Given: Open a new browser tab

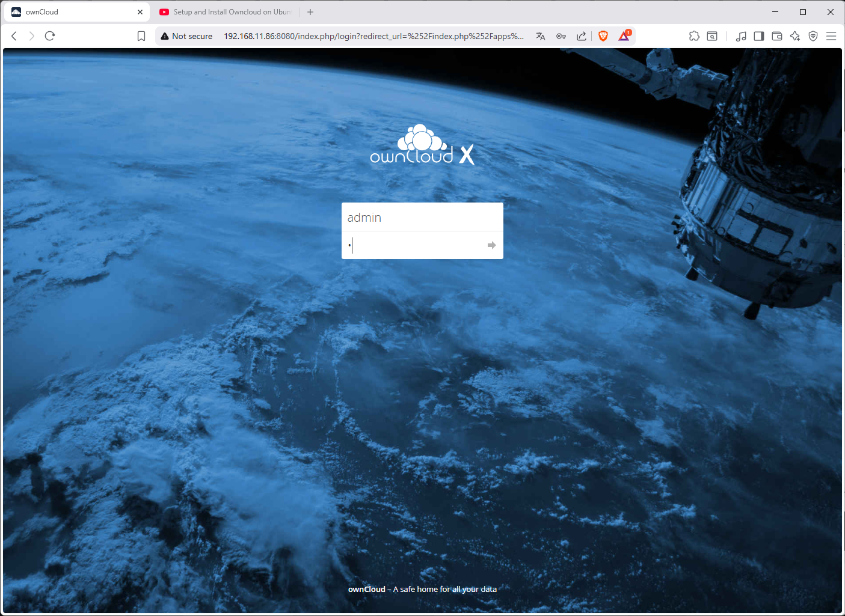Looking at the screenshot, I should click(x=310, y=12).
